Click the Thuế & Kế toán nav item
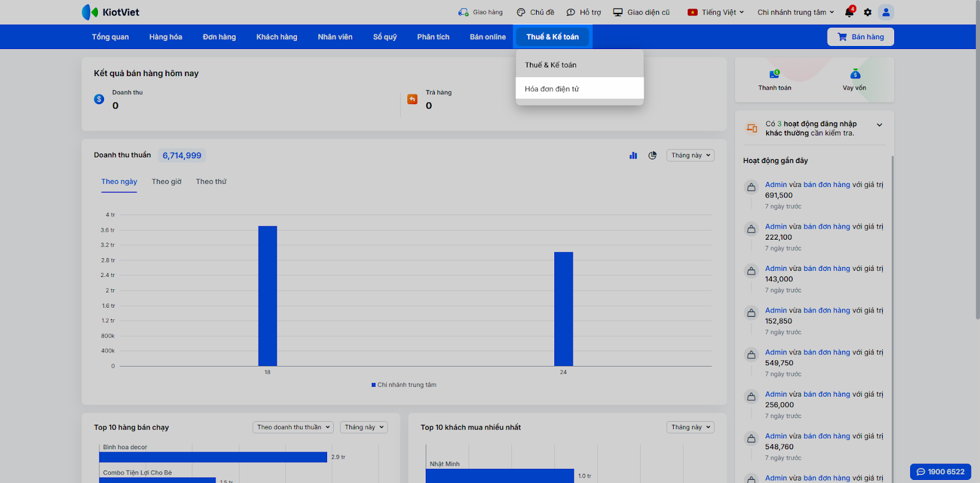The width and height of the screenshot is (980, 483). click(552, 37)
